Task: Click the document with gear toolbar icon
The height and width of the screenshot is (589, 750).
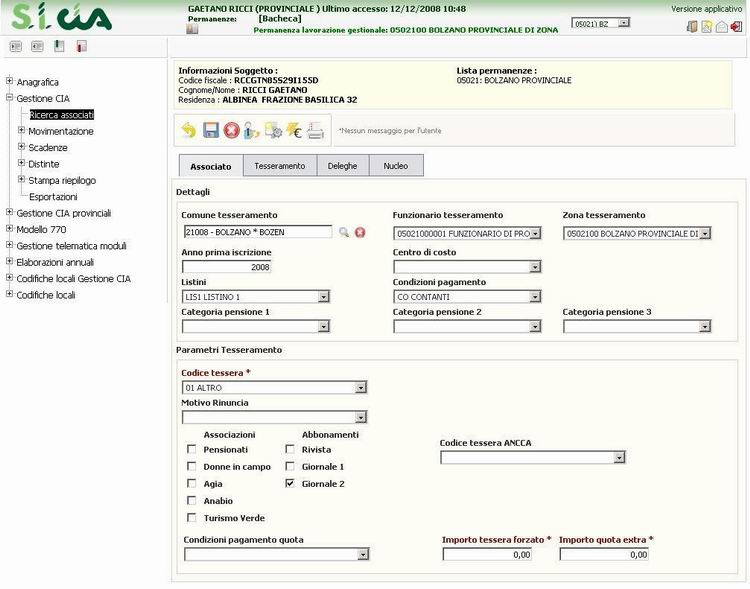Action: click(273, 130)
